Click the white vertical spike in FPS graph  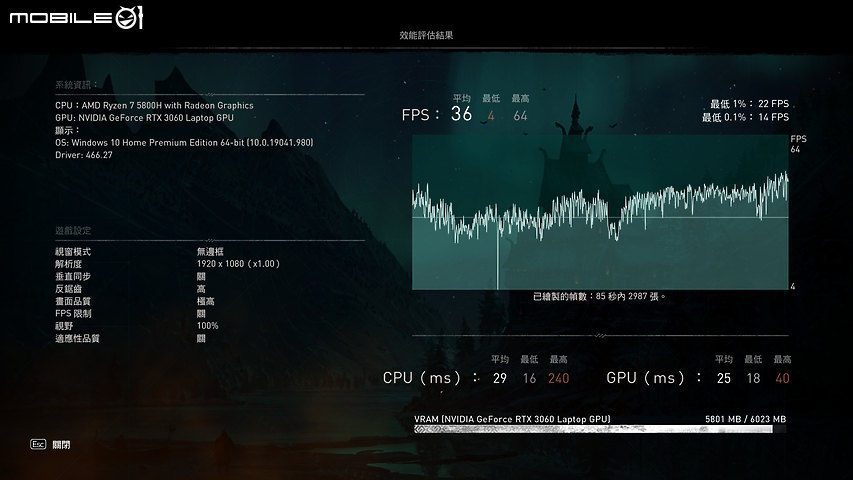(497, 255)
